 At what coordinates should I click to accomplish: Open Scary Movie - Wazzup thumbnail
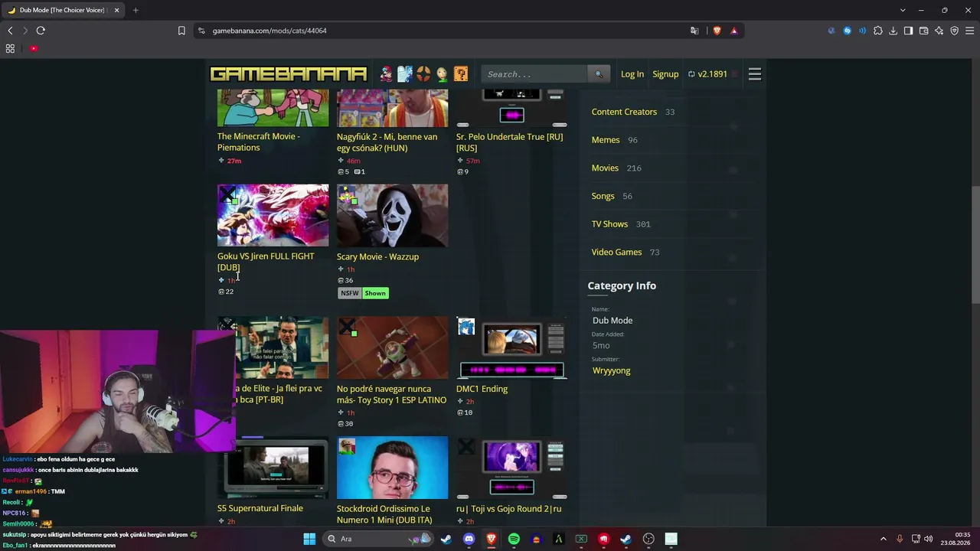(x=392, y=215)
